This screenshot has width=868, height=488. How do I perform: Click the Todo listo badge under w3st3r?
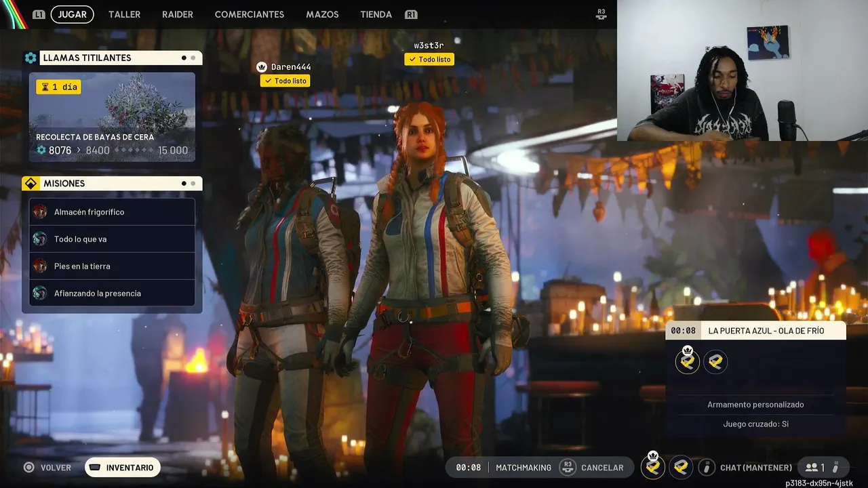pyautogui.click(x=429, y=60)
